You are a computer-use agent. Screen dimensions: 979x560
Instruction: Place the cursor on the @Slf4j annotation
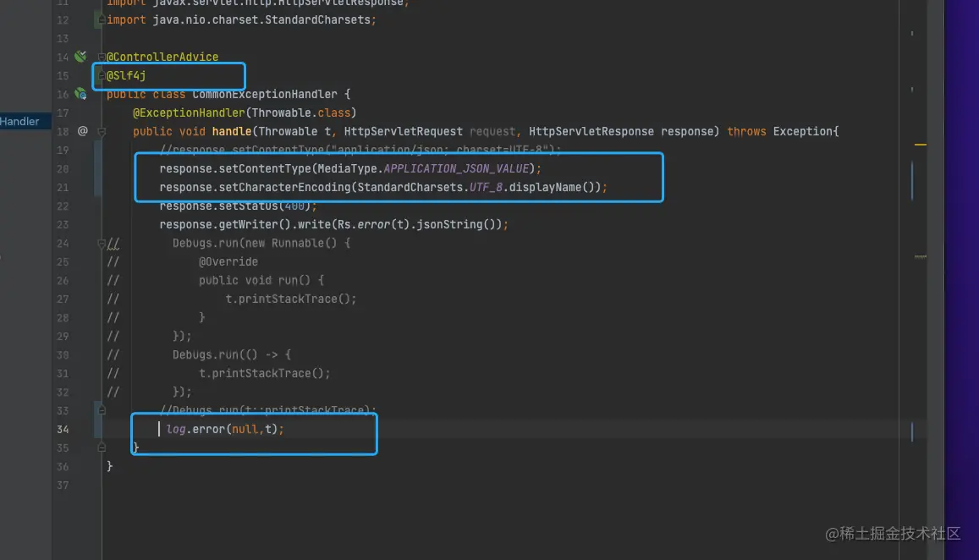tap(126, 75)
